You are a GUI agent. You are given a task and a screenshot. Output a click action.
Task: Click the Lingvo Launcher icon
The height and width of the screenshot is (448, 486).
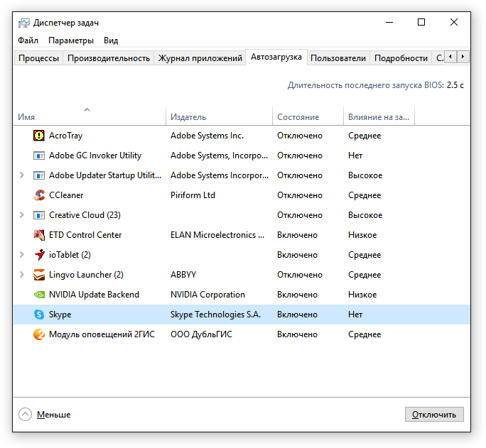click(39, 275)
